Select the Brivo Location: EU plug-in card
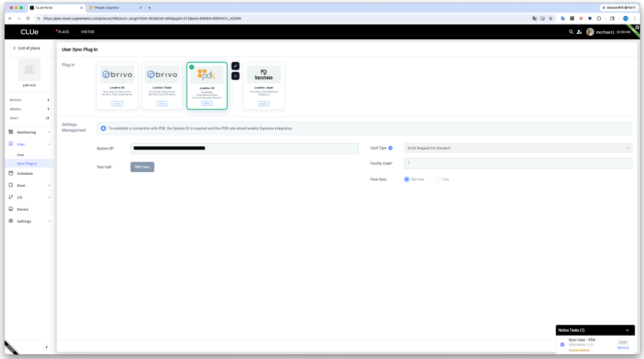Viewport: 644px width, 359px height. click(x=117, y=86)
